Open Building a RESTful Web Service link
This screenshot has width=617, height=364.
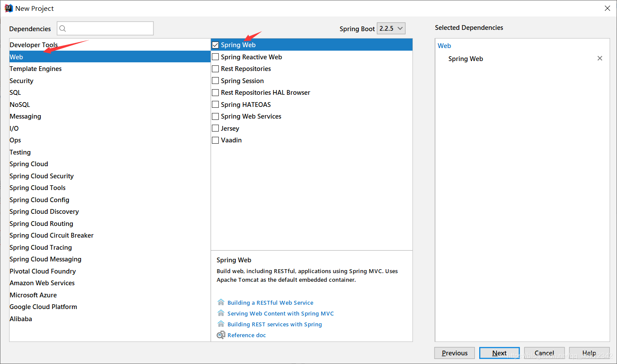pos(270,303)
